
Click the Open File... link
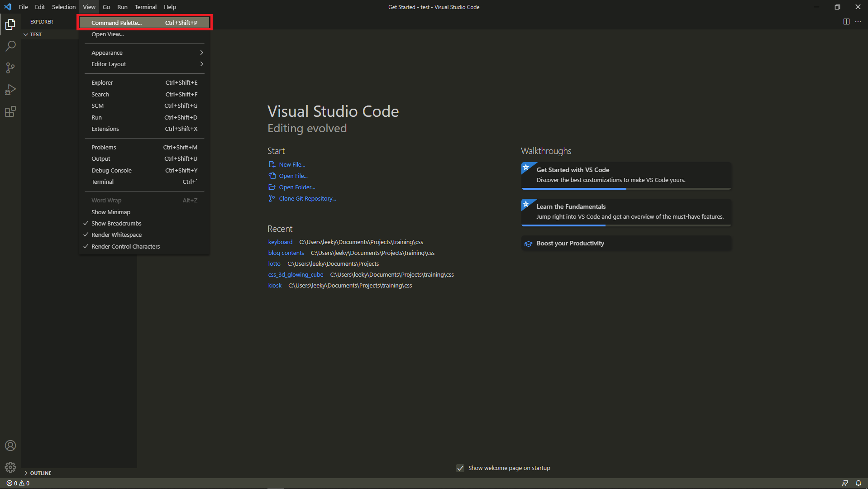[293, 176]
